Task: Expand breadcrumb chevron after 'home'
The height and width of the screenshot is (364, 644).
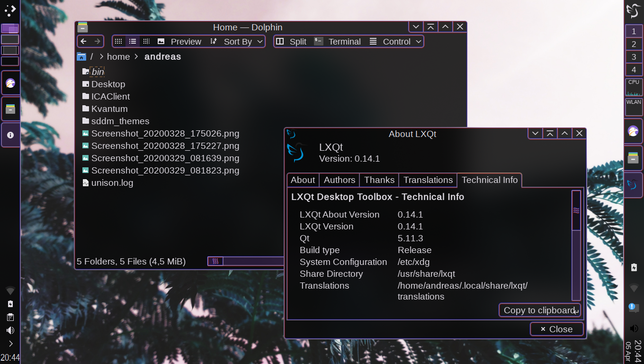Action: 136,56
